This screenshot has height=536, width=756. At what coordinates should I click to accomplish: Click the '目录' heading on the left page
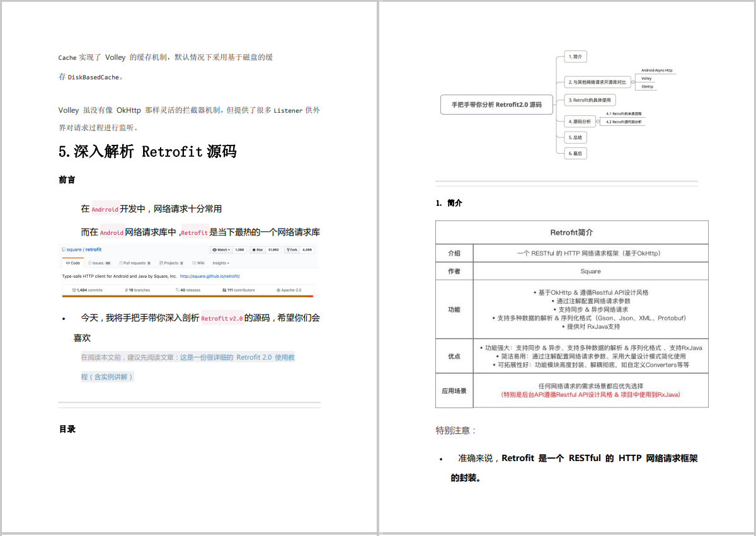click(x=67, y=429)
